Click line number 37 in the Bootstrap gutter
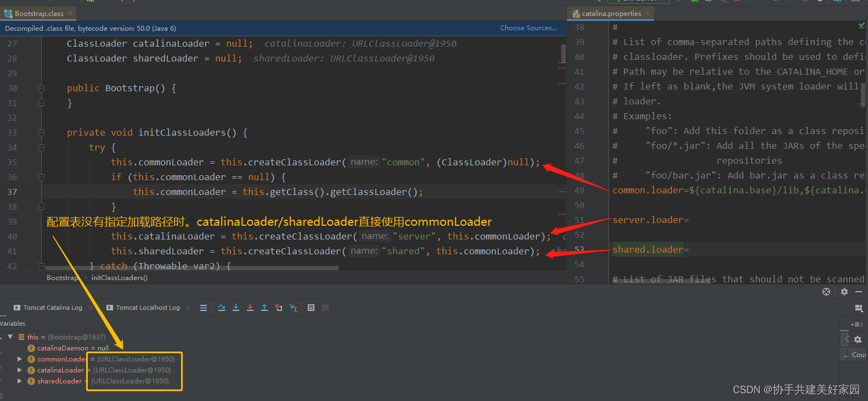The height and width of the screenshot is (401, 868). (12, 192)
